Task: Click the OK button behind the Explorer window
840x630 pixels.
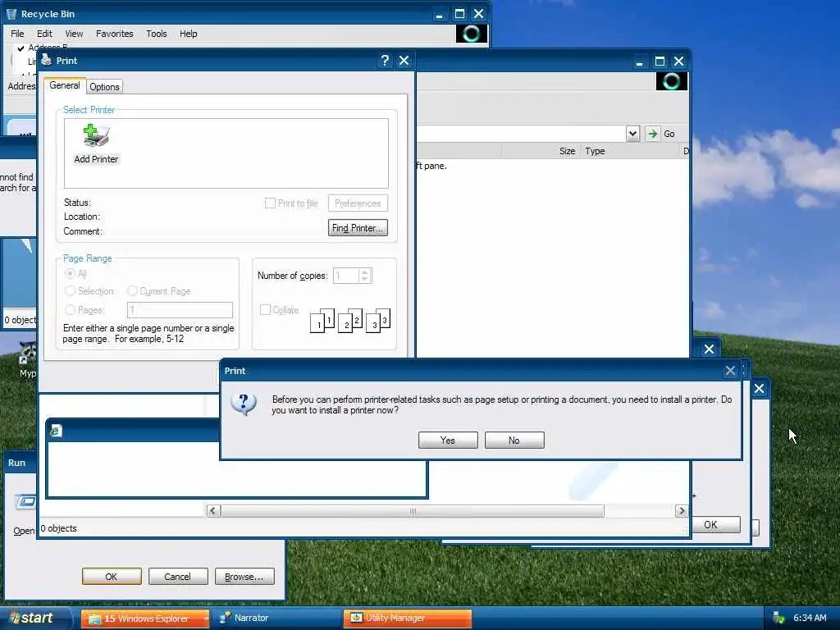Action: pyautogui.click(x=715, y=524)
